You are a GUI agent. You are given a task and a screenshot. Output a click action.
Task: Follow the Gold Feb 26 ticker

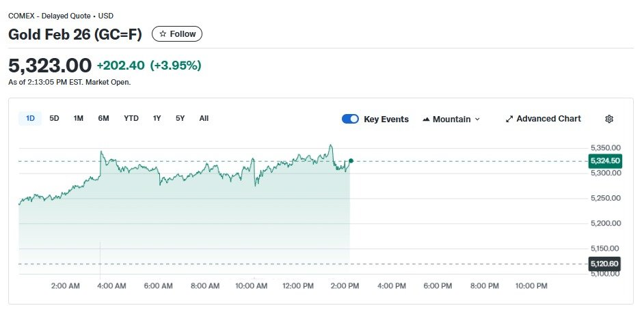[x=177, y=34]
